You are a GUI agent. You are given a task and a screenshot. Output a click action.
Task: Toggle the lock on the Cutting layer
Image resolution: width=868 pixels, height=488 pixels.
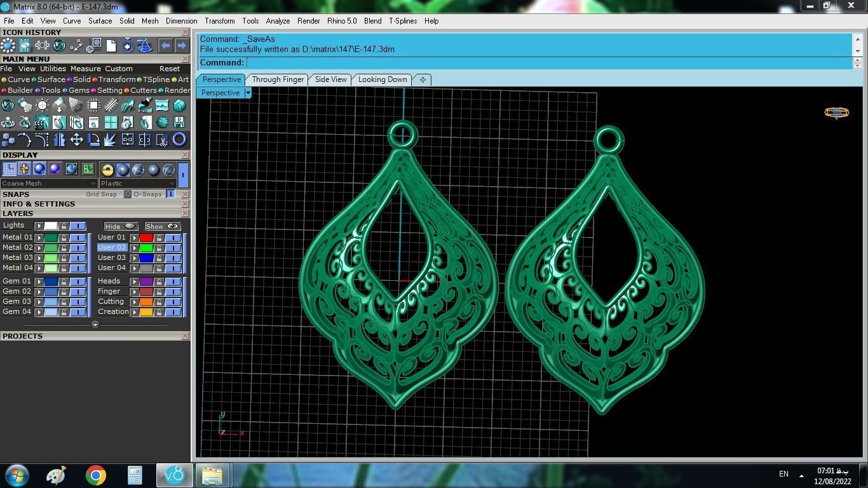click(159, 301)
